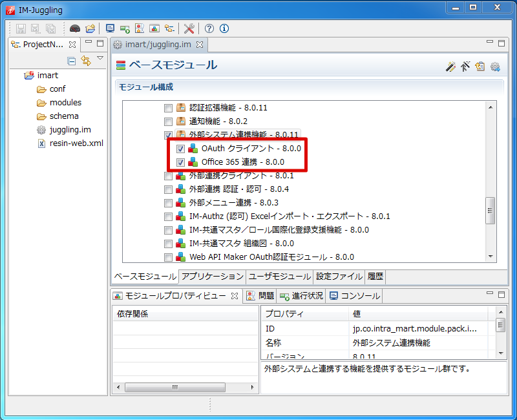
Task: Click the module property view toolbar icon
Action: tap(154, 28)
